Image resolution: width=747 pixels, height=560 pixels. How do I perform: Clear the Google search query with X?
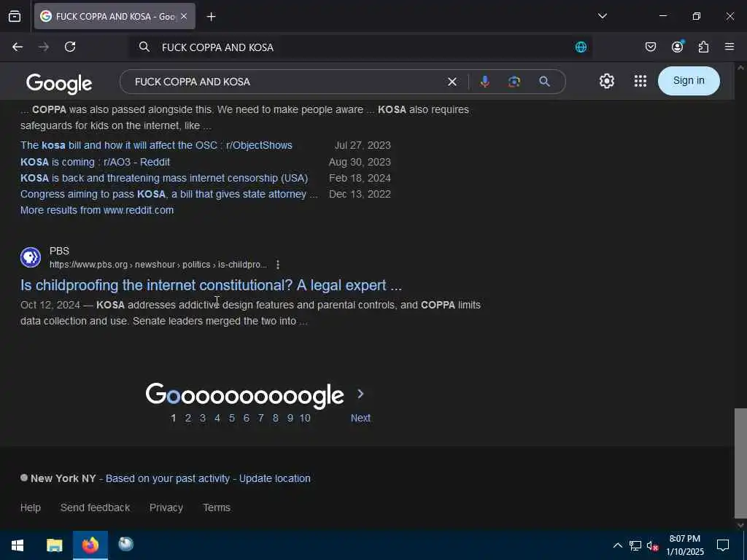click(452, 82)
